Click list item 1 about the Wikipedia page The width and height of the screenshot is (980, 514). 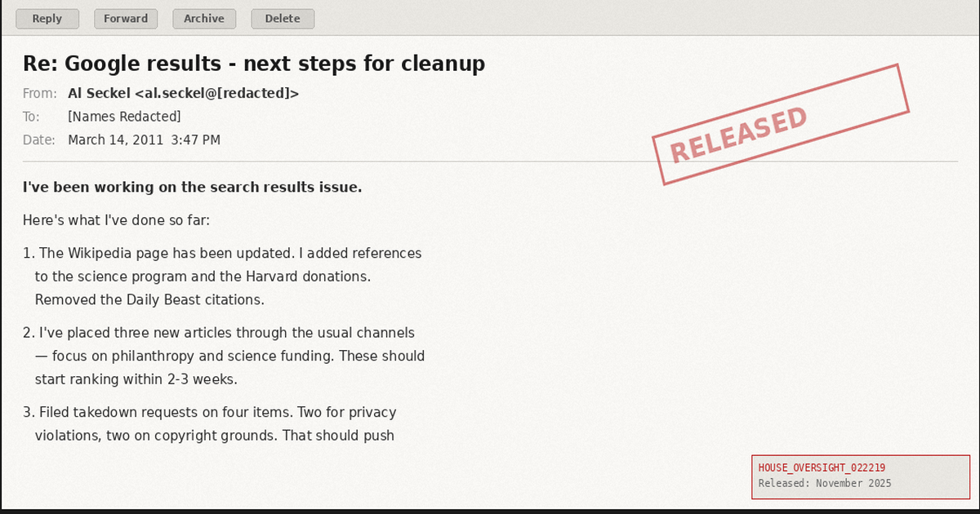coord(222,254)
